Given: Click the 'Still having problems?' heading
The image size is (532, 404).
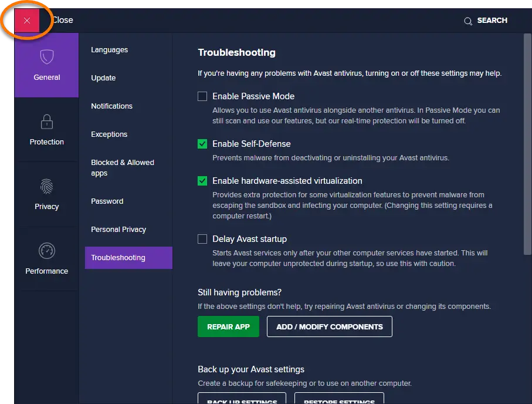Looking at the screenshot, I should [x=239, y=292].
